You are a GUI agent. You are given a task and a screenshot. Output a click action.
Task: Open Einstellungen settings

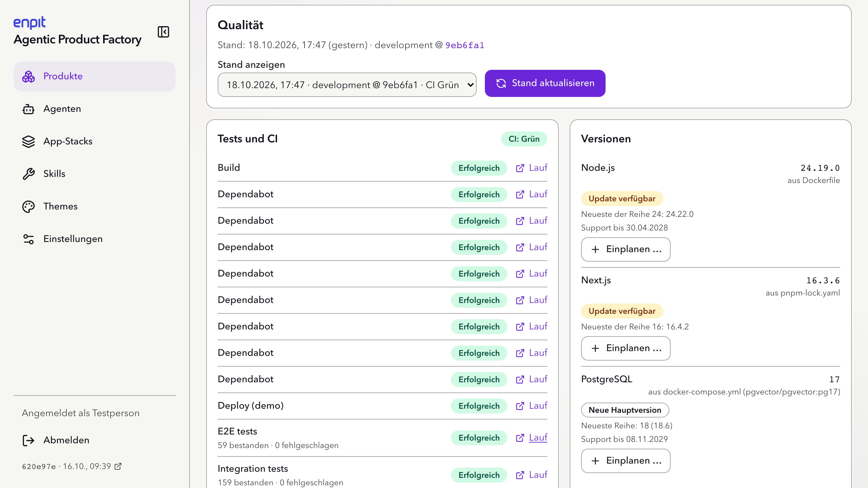coord(95,239)
